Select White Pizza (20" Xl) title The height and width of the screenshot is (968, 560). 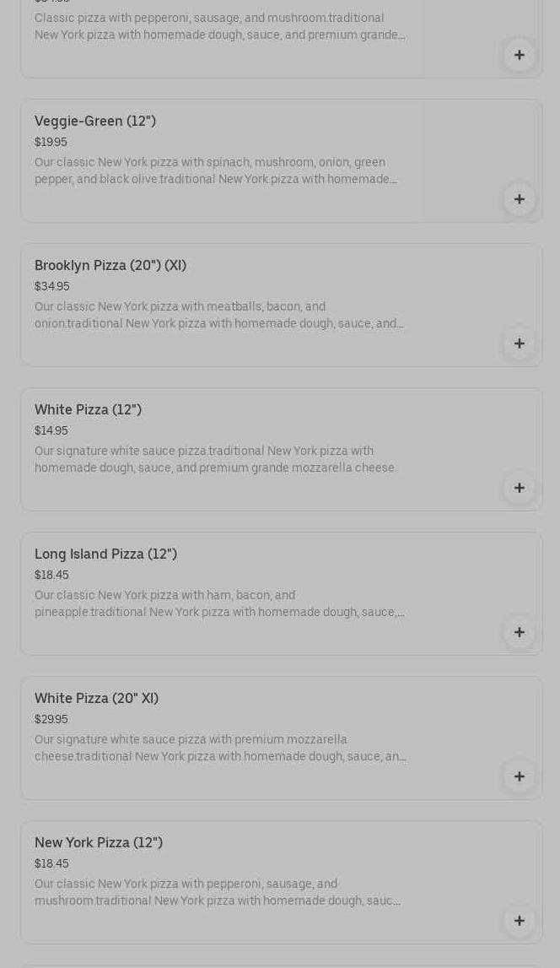pos(96,699)
